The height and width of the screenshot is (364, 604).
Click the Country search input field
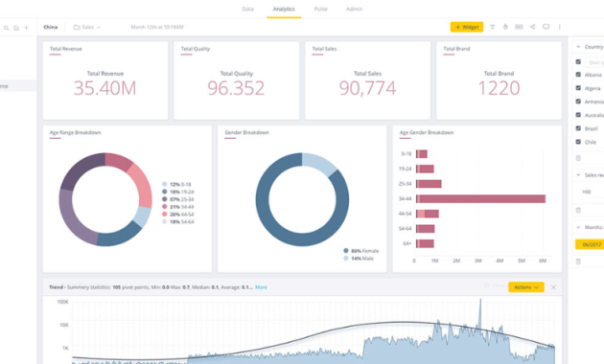pos(594,62)
